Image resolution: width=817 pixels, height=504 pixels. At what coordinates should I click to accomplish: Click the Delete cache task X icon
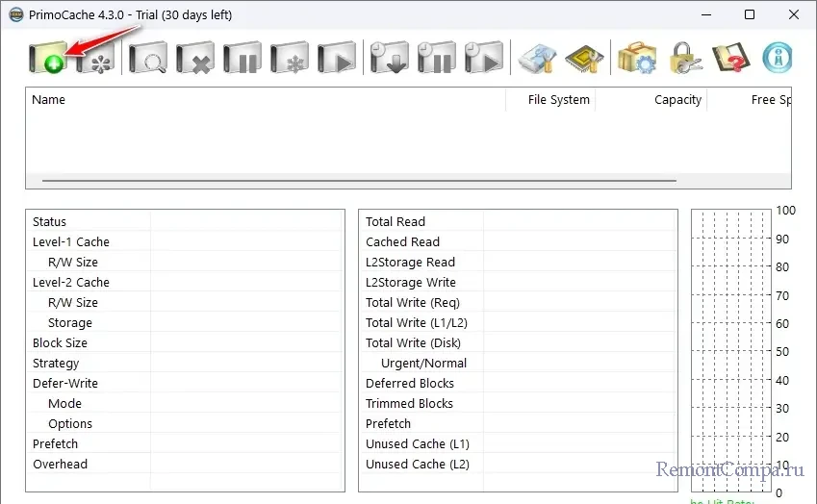(x=195, y=58)
